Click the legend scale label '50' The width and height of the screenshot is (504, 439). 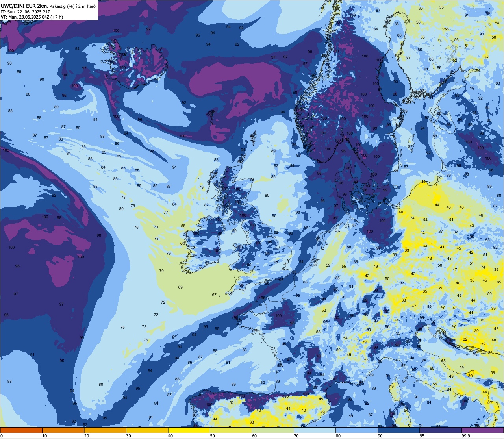212,436
